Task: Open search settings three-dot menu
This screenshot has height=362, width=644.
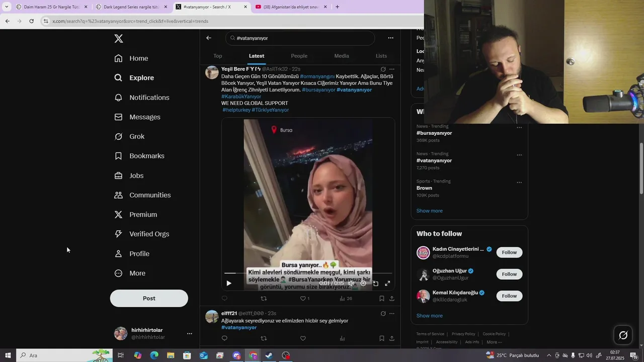Action: tap(390, 38)
